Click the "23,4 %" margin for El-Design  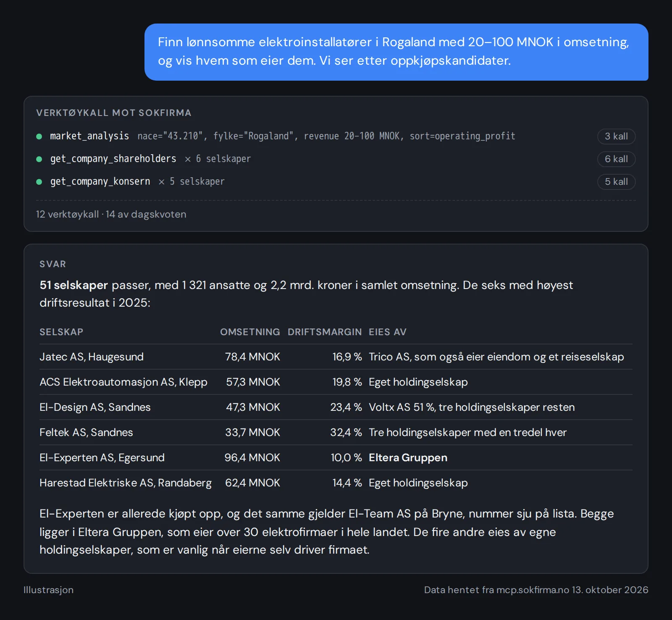click(x=346, y=407)
